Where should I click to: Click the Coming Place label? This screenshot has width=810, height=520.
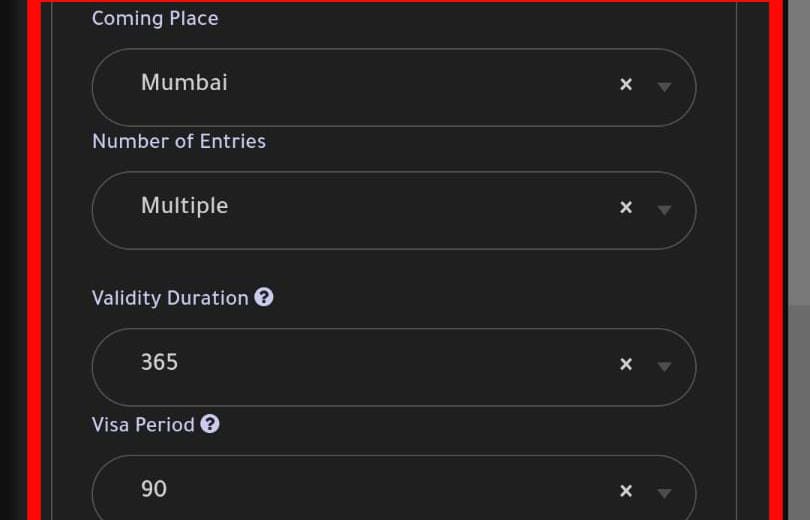pos(155,19)
